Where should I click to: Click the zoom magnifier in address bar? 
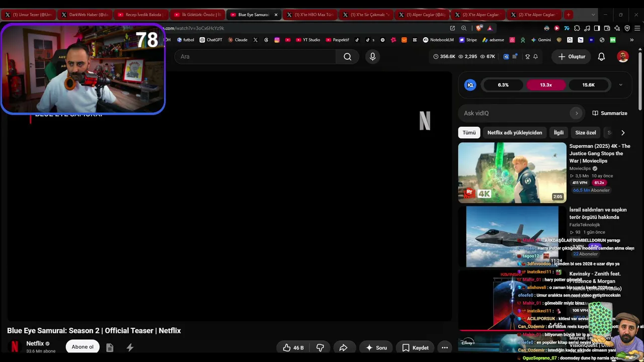point(463,28)
